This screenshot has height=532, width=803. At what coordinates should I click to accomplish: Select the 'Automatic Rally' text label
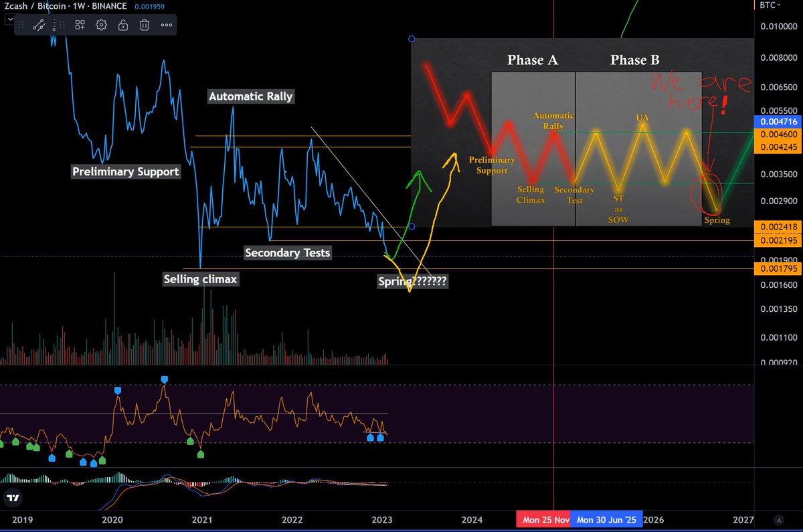pos(251,96)
